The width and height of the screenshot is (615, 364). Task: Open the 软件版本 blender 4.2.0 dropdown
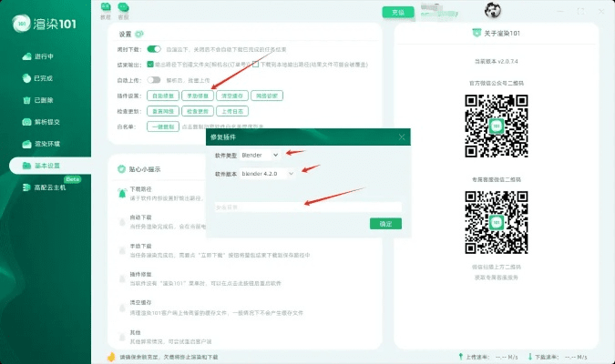coord(268,174)
